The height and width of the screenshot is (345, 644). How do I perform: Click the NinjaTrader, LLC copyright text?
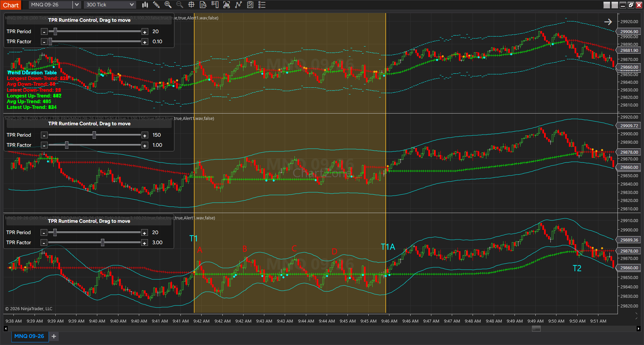(29, 308)
